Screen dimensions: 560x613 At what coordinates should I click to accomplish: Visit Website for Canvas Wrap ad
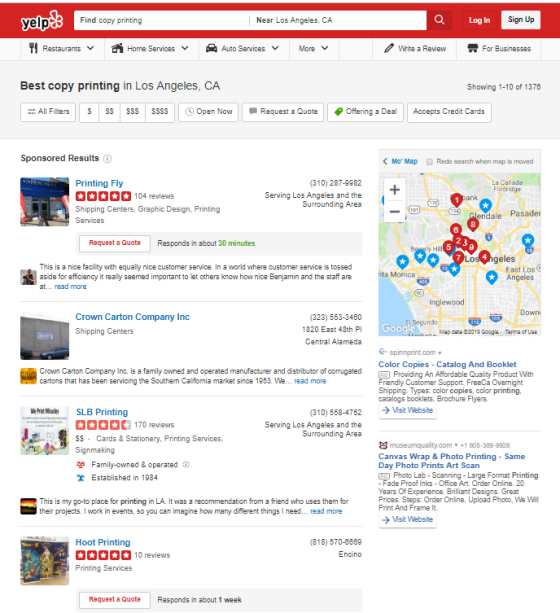[407, 519]
